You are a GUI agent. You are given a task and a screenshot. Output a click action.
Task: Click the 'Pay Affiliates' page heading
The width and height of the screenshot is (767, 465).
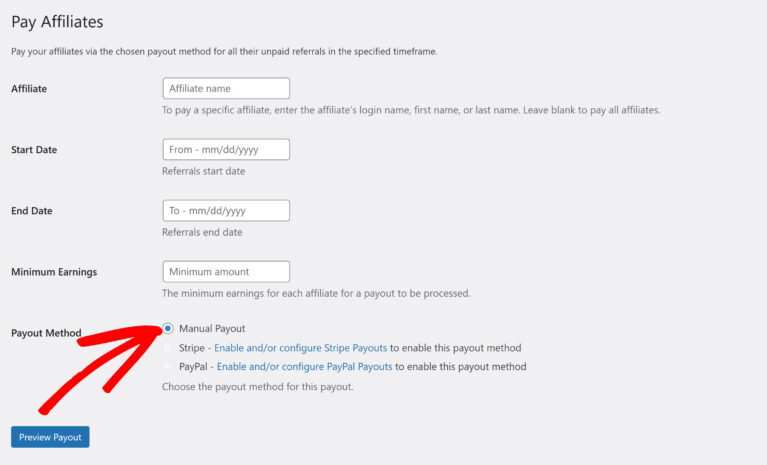(x=57, y=21)
